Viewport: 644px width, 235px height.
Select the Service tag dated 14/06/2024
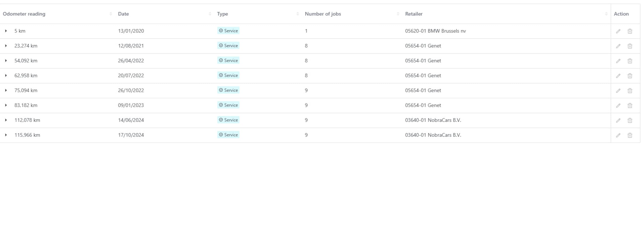click(x=228, y=120)
